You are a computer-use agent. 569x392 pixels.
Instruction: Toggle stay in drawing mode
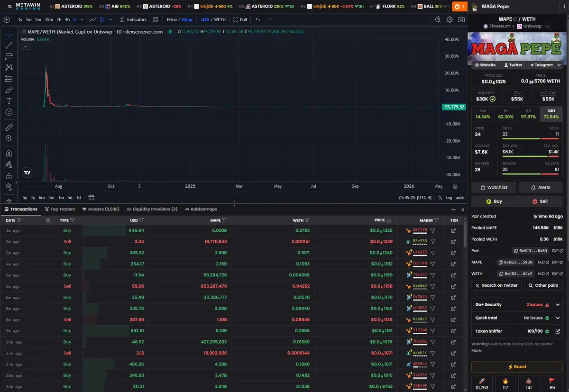(9, 164)
